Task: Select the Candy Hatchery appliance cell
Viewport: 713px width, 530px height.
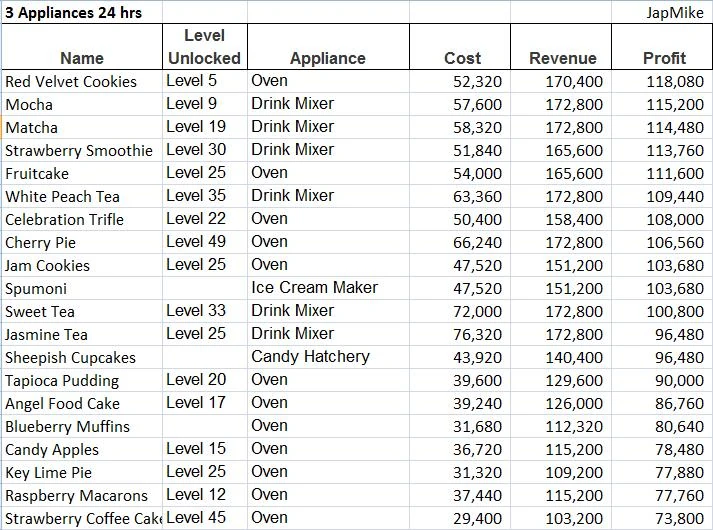Action: tap(329, 357)
